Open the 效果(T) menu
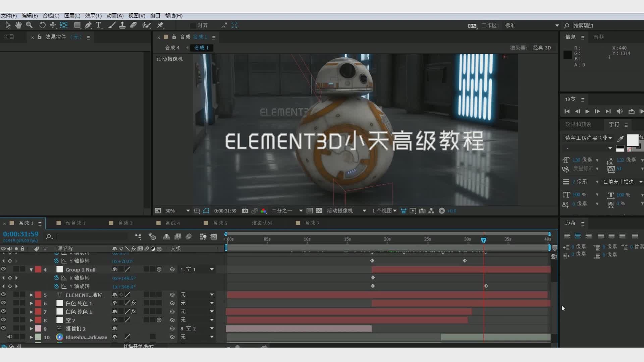644x362 pixels. pos(93,16)
